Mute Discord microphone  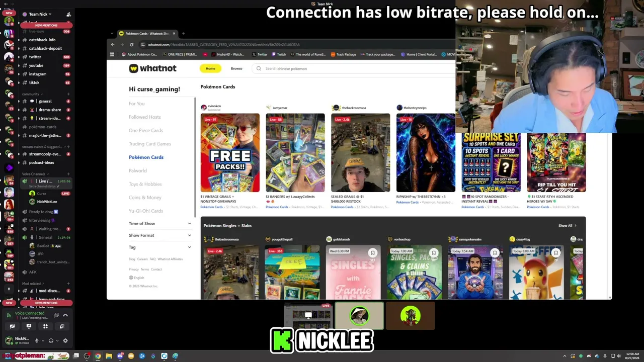(x=36, y=341)
